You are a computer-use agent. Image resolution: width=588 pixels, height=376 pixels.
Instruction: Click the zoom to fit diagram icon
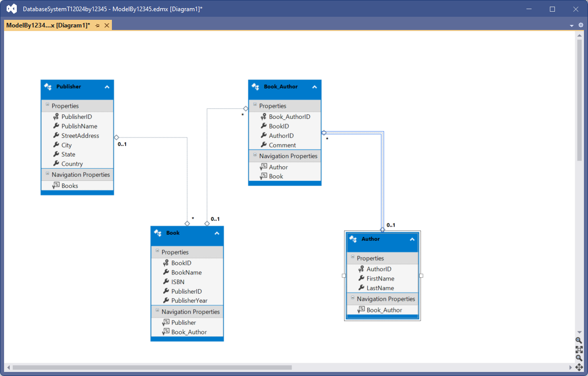[579, 349]
